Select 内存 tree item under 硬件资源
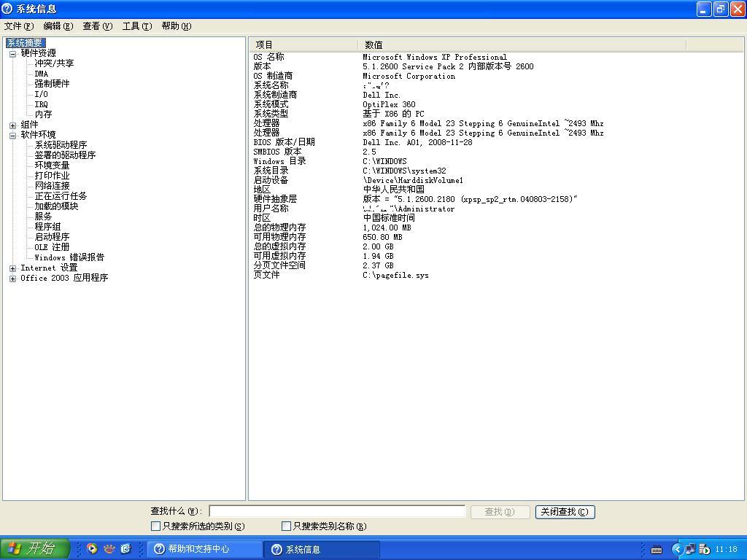 click(x=43, y=114)
